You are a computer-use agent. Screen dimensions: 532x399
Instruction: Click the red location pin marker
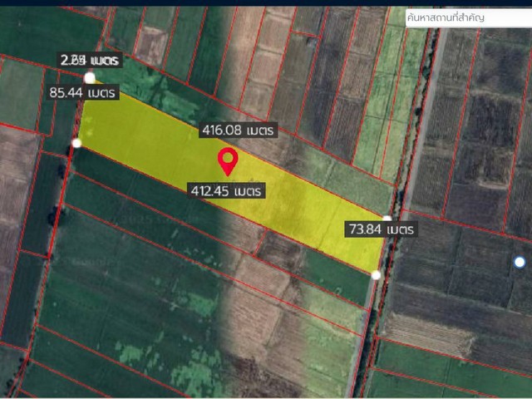227,160
